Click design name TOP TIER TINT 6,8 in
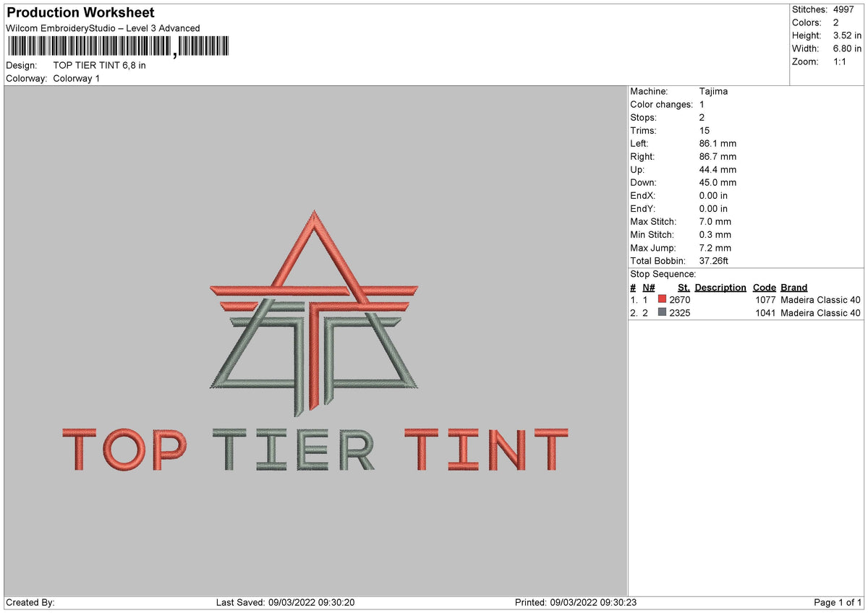Viewport: 868px width, 613px height. click(100, 65)
